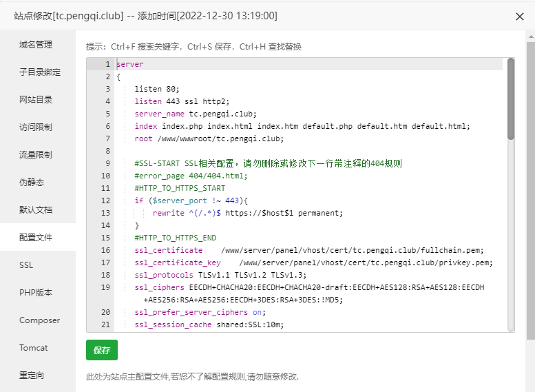Place cursor on 'server' keyword line
The height and width of the screenshot is (392, 535).
click(130, 64)
